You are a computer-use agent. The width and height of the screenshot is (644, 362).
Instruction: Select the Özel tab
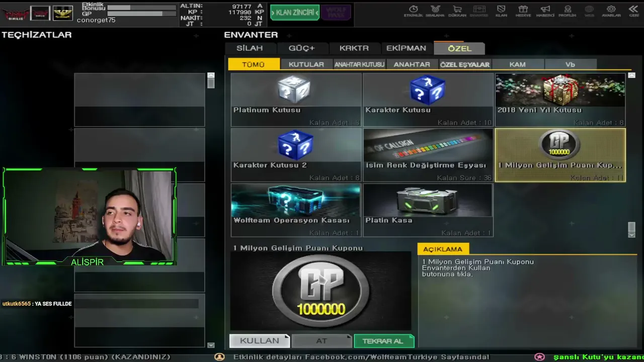tap(459, 48)
